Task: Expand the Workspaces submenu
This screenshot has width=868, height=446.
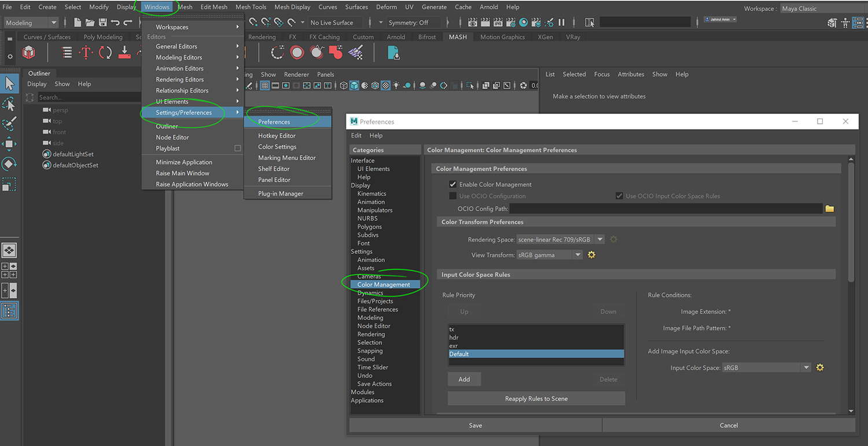Action: (193, 27)
